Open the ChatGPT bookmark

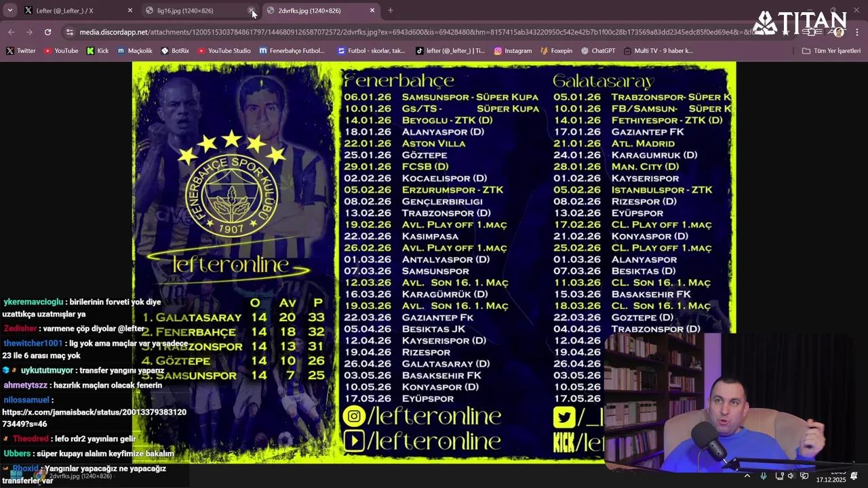(x=597, y=51)
